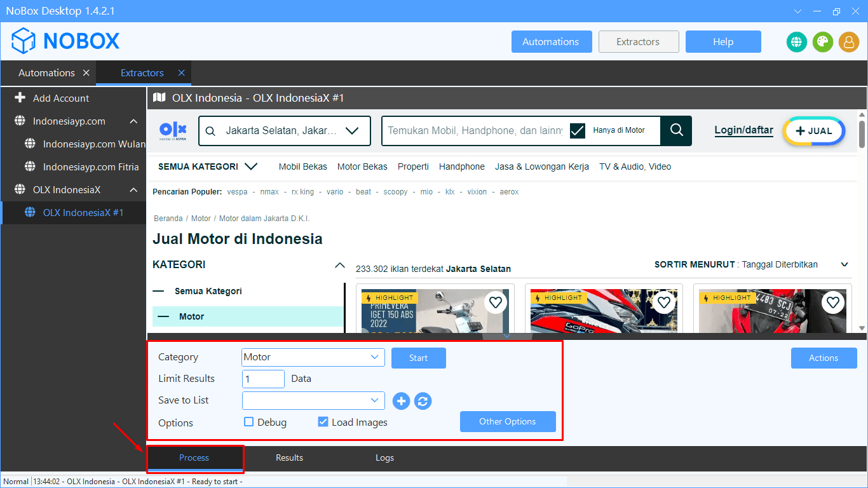Click the Add Account plus icon in sidebar
Image resolution: width=868 pixels, height=488 pixels.
(20, 98)
